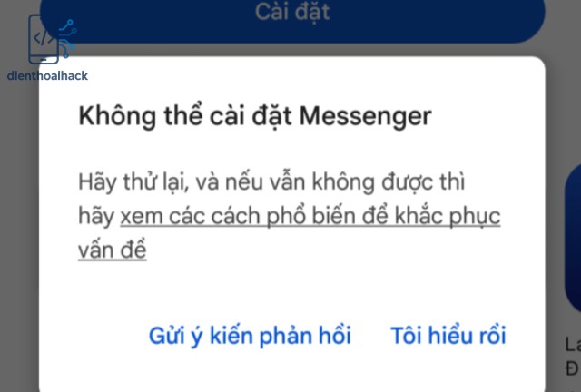Tap the dimmed "Cài đặt" install button

coord(292,18)
